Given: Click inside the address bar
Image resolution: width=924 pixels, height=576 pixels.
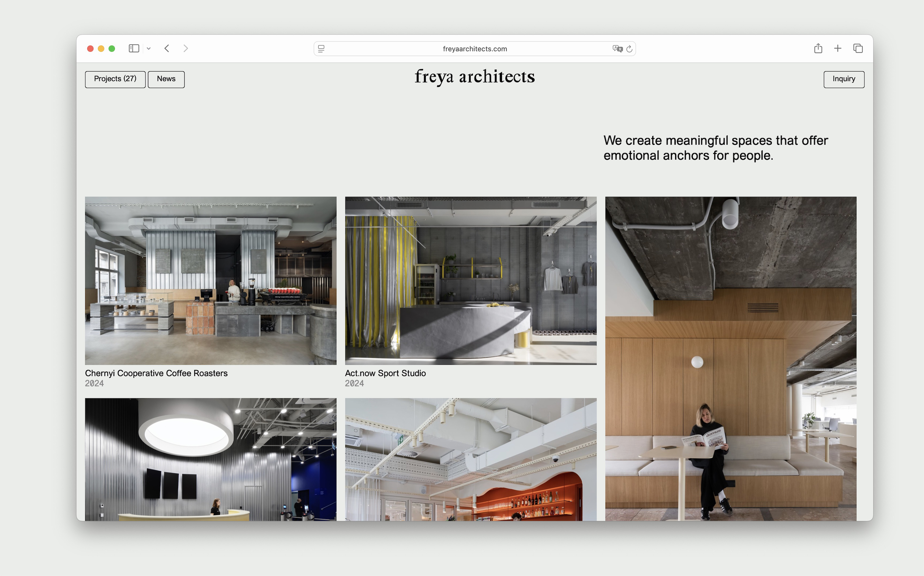Looking at the screenshot, I should click(475, 49).
